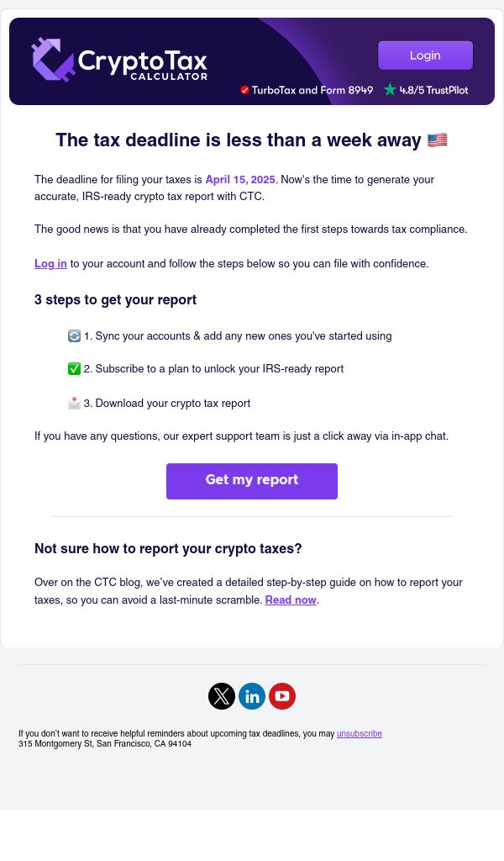This screenshot has height=861, width=504.
Task: Open the YouTube social icon
Action: [x=282, y=696]
